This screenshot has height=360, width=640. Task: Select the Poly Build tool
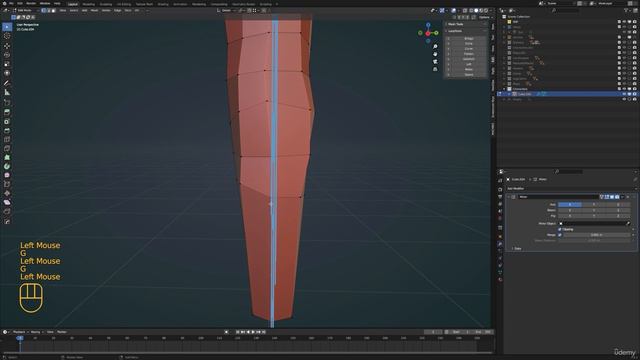[x=7, y=158]
